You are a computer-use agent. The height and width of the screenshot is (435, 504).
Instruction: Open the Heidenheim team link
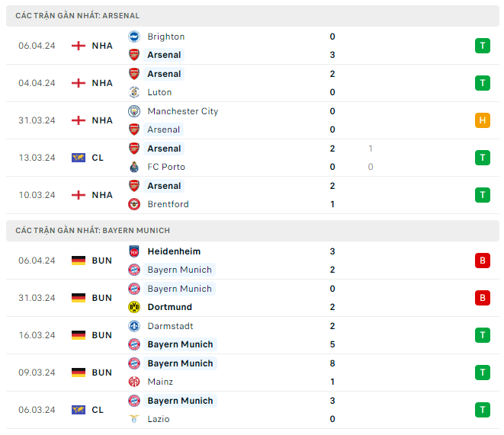point(174,251)
